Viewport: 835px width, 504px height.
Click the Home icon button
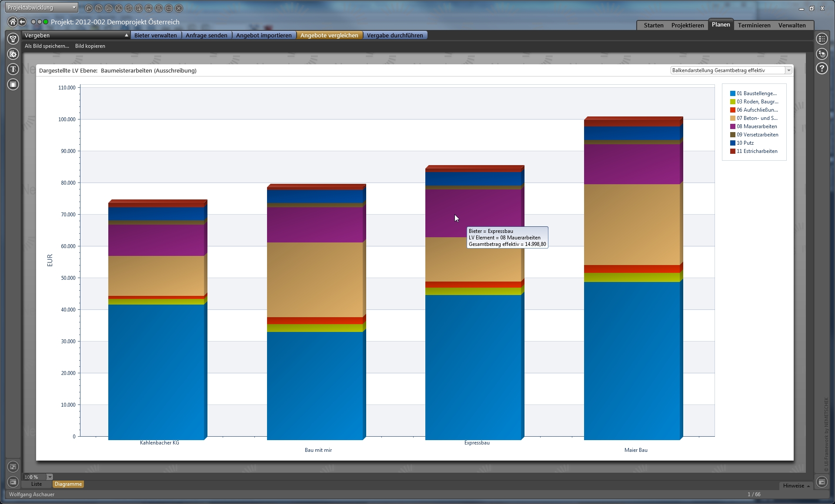pyautogui.click(x=13, y=22)
